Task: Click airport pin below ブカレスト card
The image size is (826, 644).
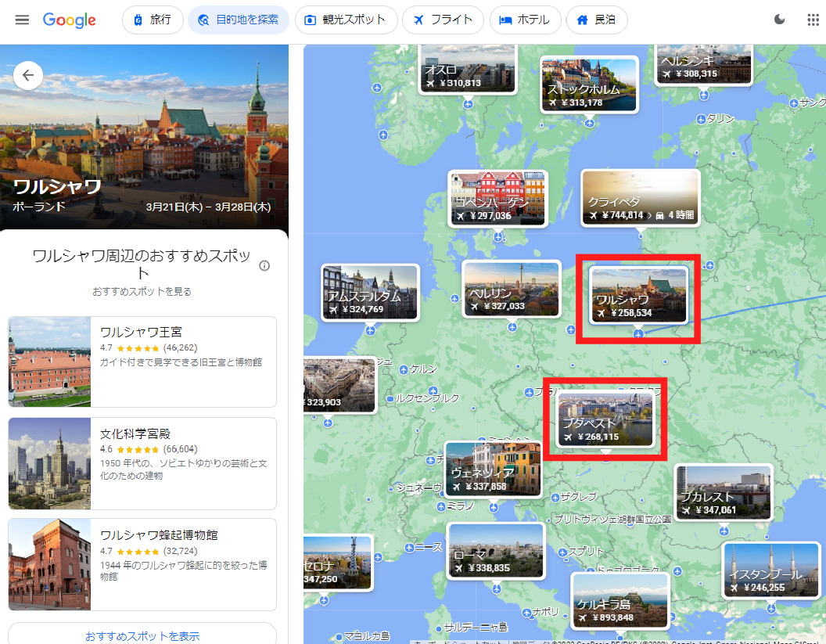Action: 724,531
